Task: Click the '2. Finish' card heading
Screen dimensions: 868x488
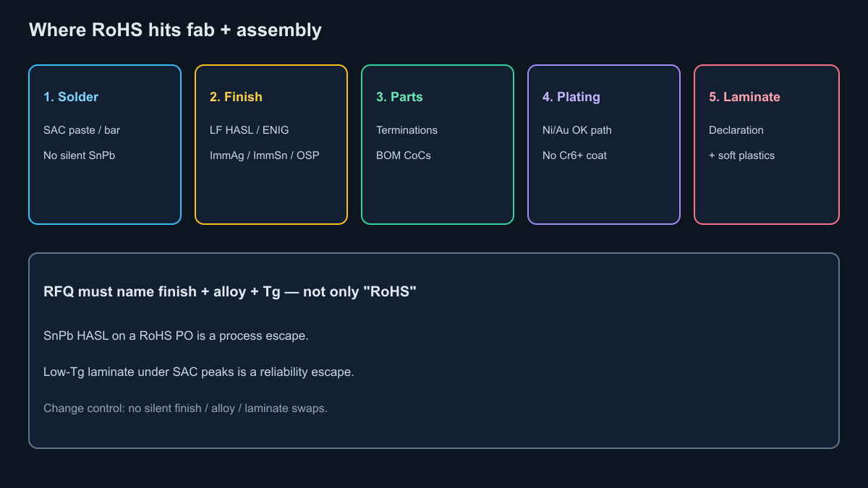Action: coord(236,97)
